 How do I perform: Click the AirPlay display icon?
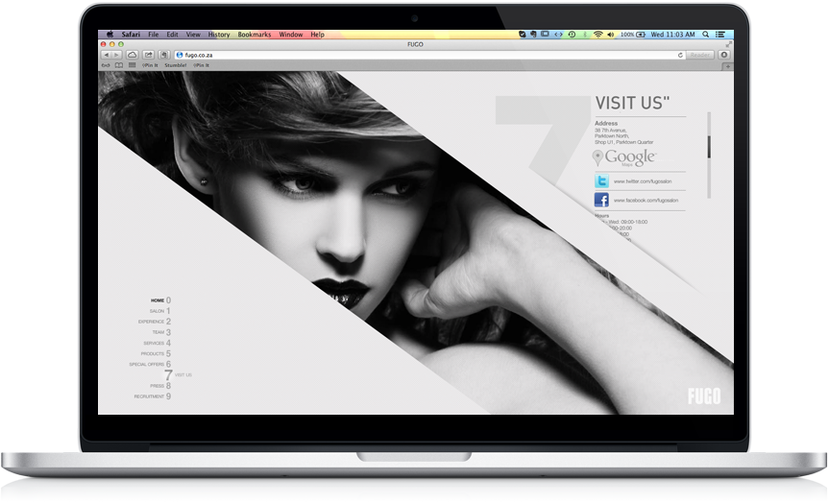point(545,34)
